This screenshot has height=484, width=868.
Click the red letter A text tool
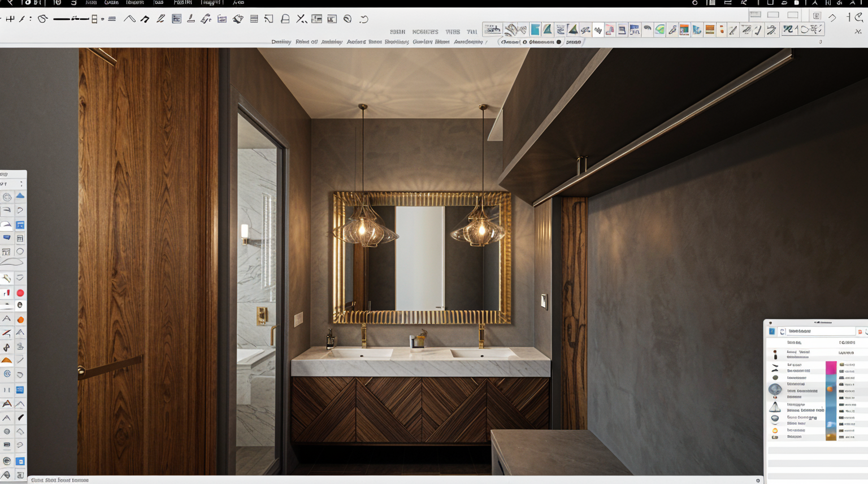click(x=7, y=404)
